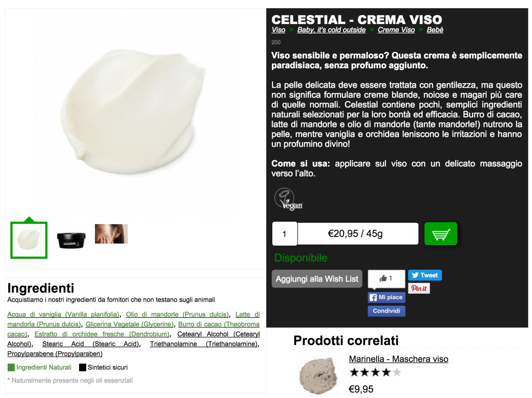The width and height of the screenshot is (532, 398).
Task: Add product via Aggiungi alla Wish List
Action: (317, 279)
